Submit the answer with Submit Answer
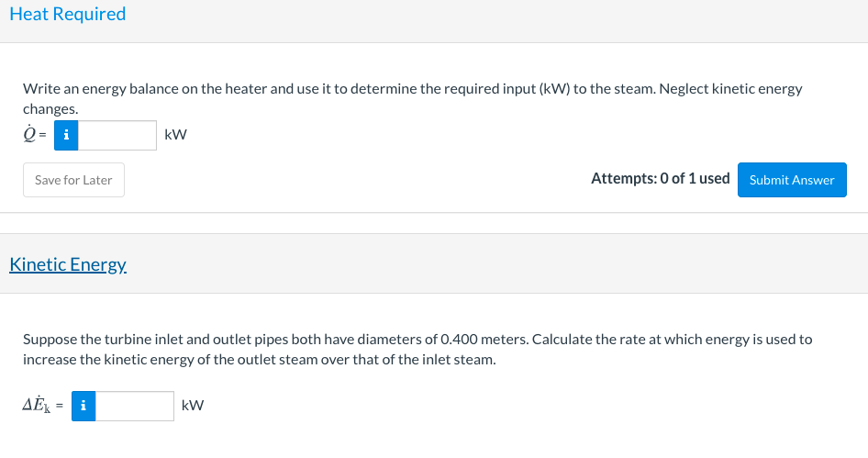 pyautogui.click(x=791, y=180)
